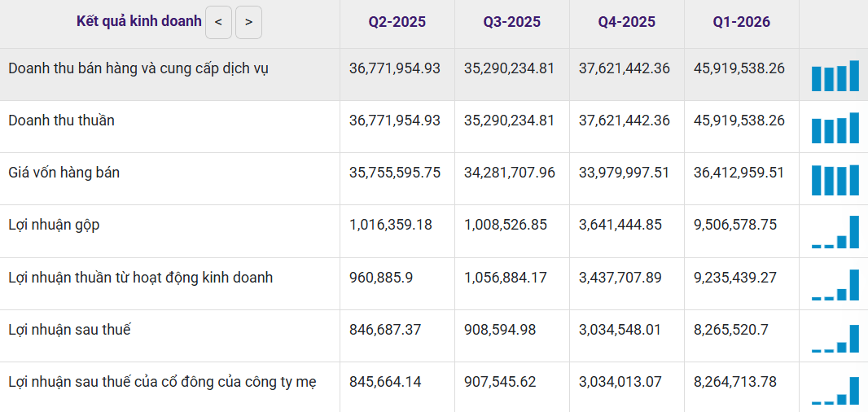
Task: Select the Q3-2025 column header
Action: point(512,22)
